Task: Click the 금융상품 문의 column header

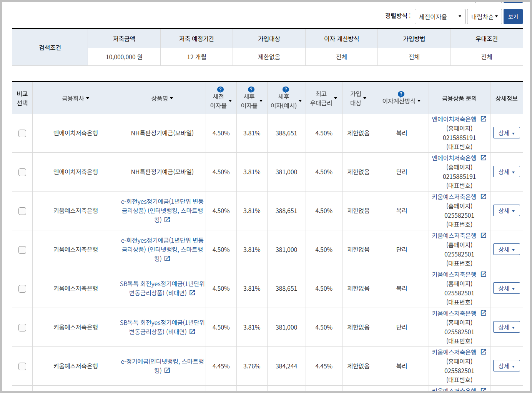Action: 459,98
